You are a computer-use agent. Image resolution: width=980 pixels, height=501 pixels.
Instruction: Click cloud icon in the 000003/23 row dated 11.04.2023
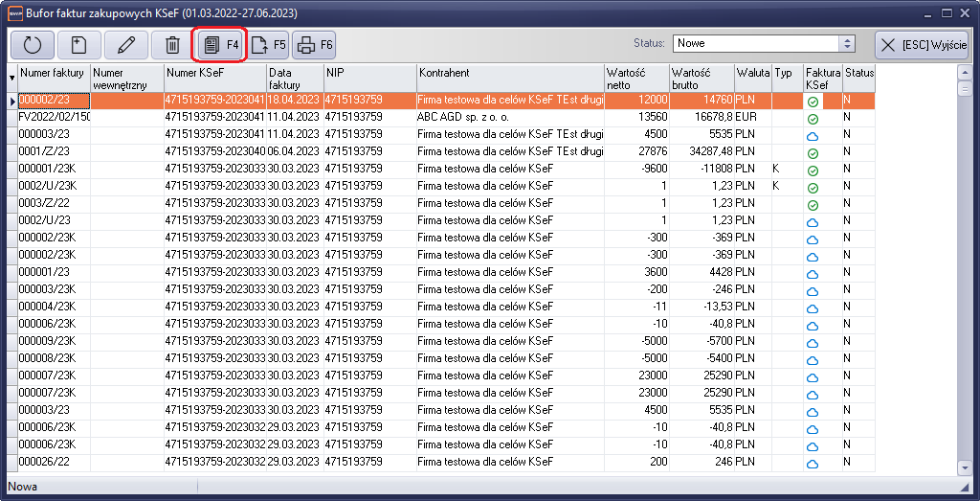(x=813, y=136)
